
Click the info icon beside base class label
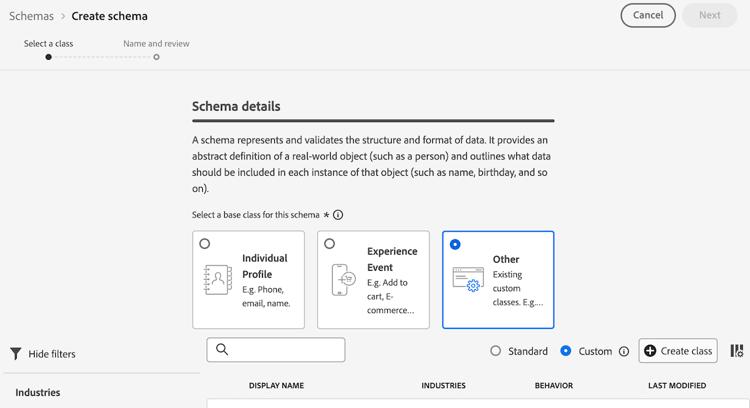(338, 215)
